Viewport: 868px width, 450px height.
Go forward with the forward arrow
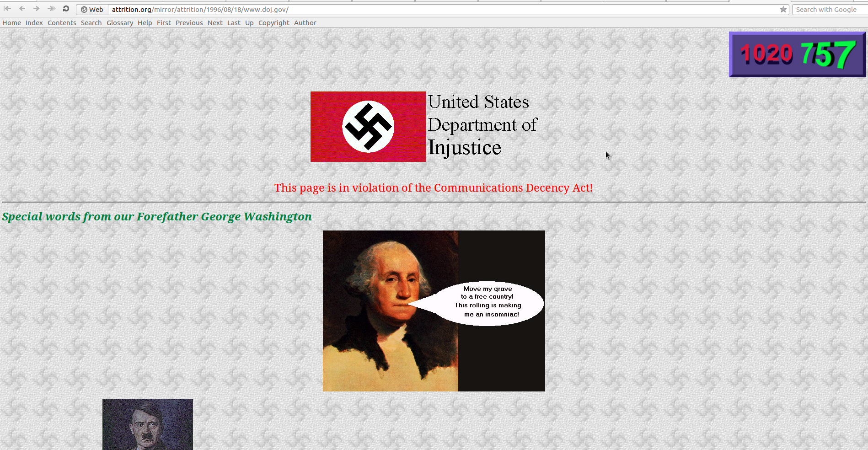(x=36, y=9)
